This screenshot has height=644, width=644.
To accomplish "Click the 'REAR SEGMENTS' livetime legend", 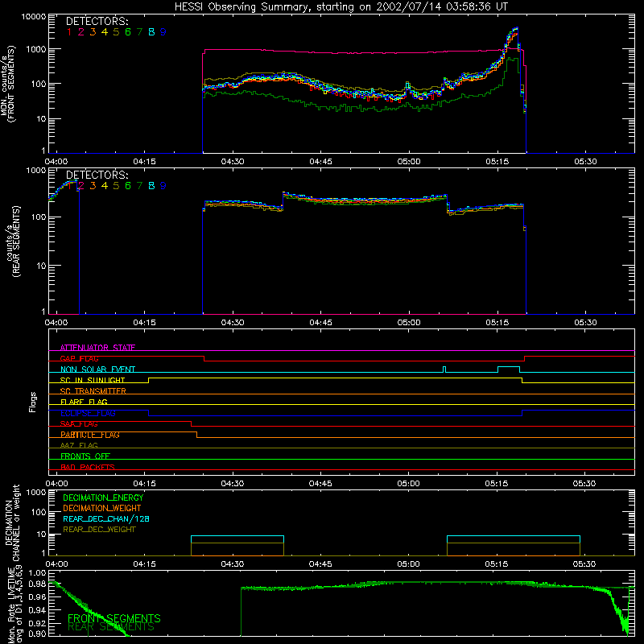I will pyautogui.click(x=111, y=627).
